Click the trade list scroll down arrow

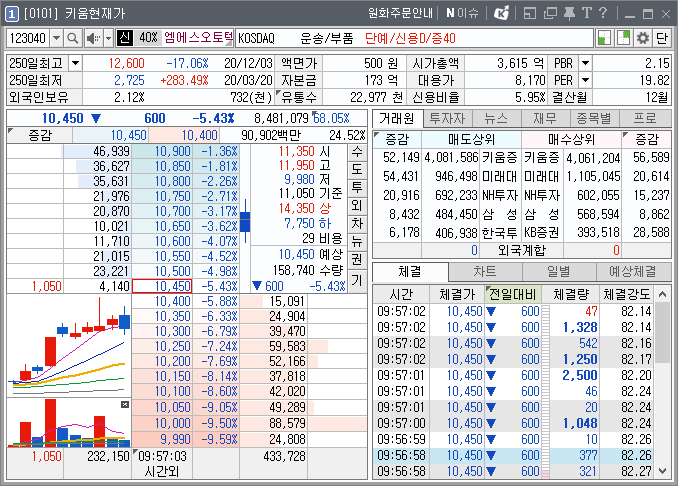pyautogui.click(x=662, y=471)
